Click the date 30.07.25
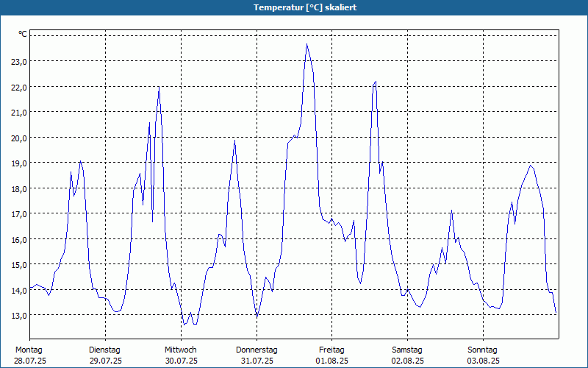 [182, 361]
